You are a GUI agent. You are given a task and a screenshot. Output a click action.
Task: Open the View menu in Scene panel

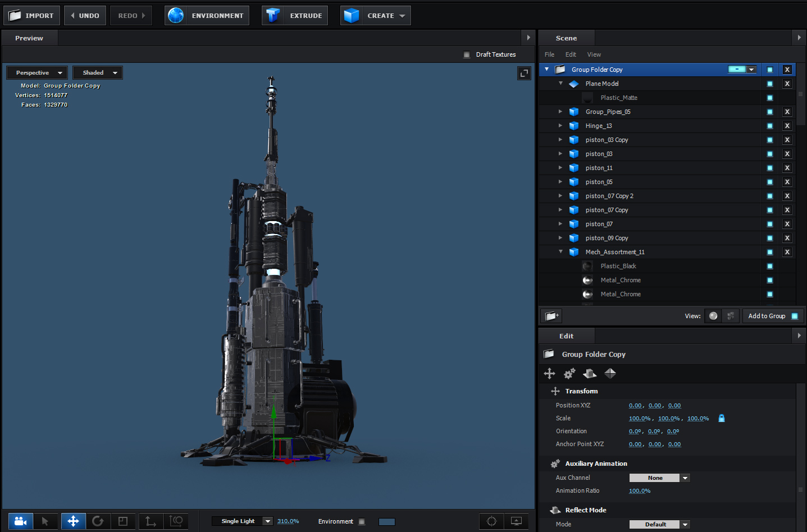594,54
